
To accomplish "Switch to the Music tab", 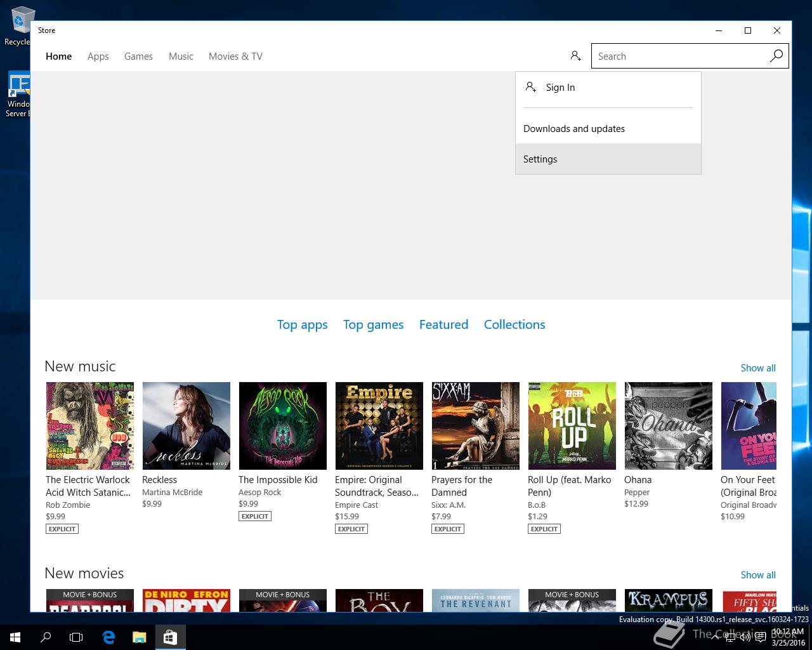I will [181, 56].
